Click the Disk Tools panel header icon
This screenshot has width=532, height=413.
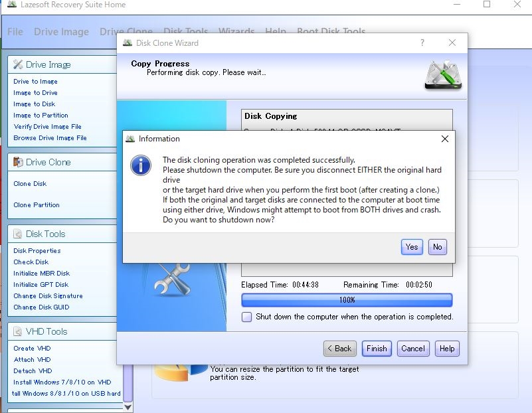[x=18, y=234]
